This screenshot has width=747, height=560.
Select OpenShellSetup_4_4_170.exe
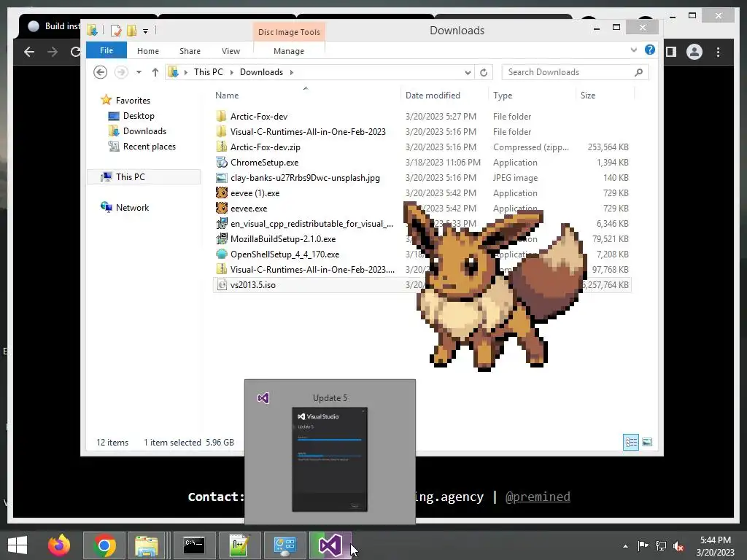pos(285,254)
